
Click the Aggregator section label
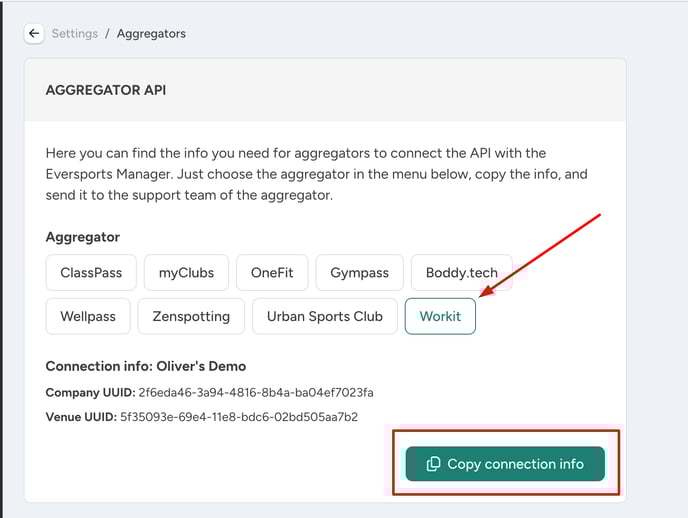[82, 237]
